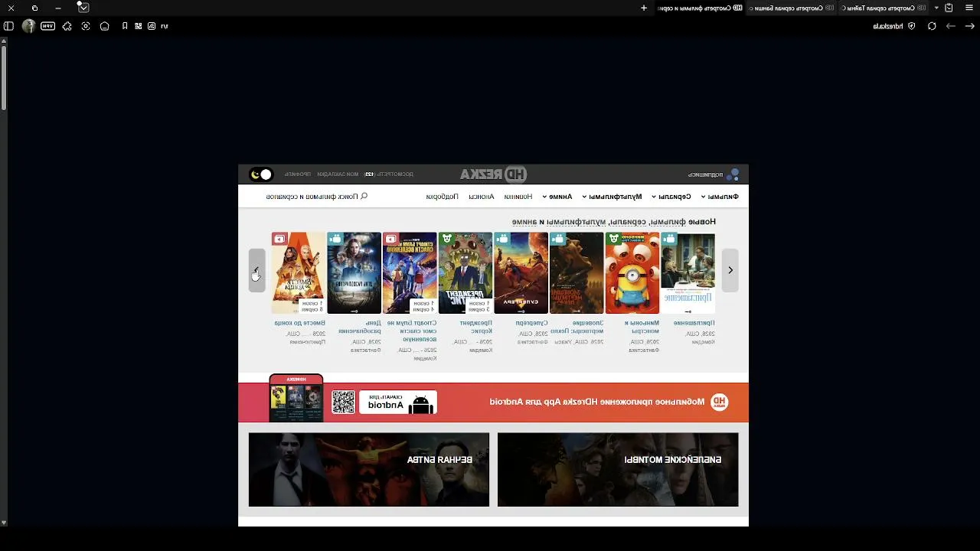Open the extensions cube icon

(x=67, y=26)
